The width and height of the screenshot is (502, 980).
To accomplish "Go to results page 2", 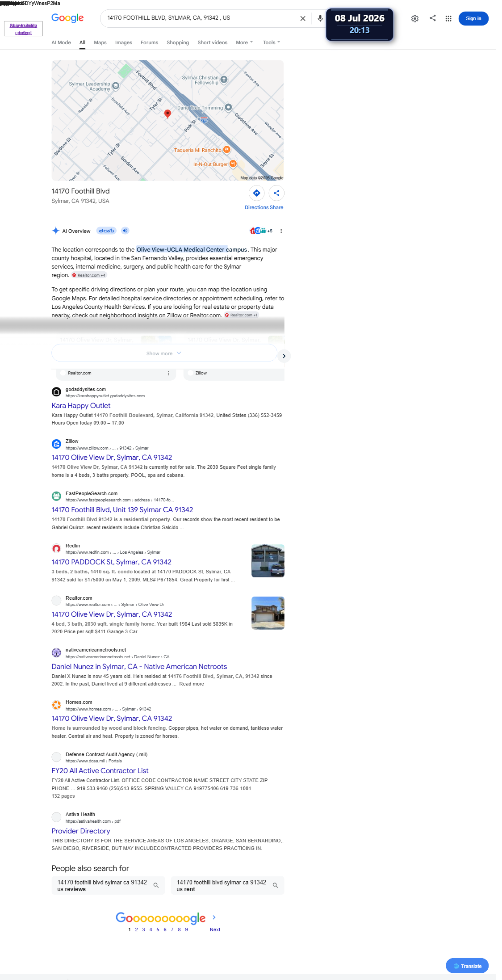I will coord(136,930).
